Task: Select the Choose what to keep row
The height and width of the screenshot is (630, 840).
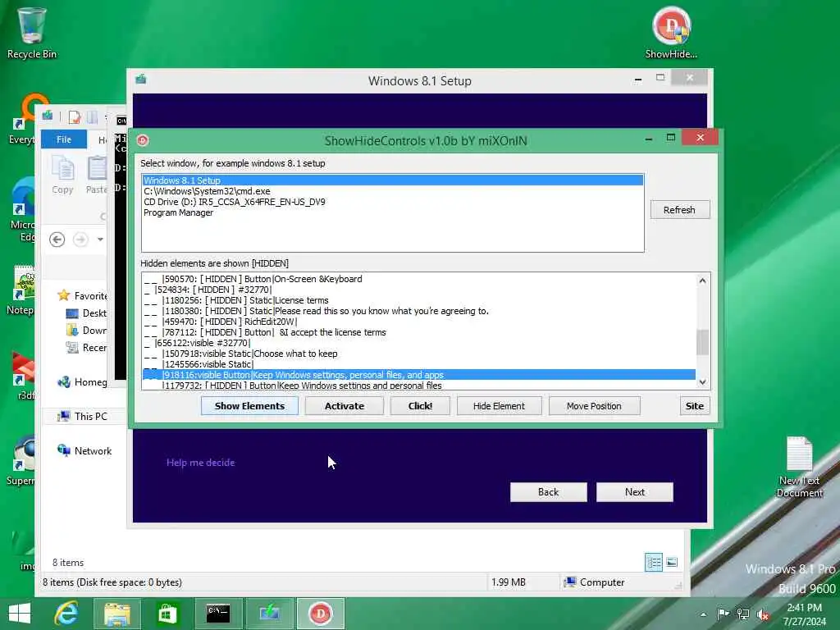Action: pos(419,354)
